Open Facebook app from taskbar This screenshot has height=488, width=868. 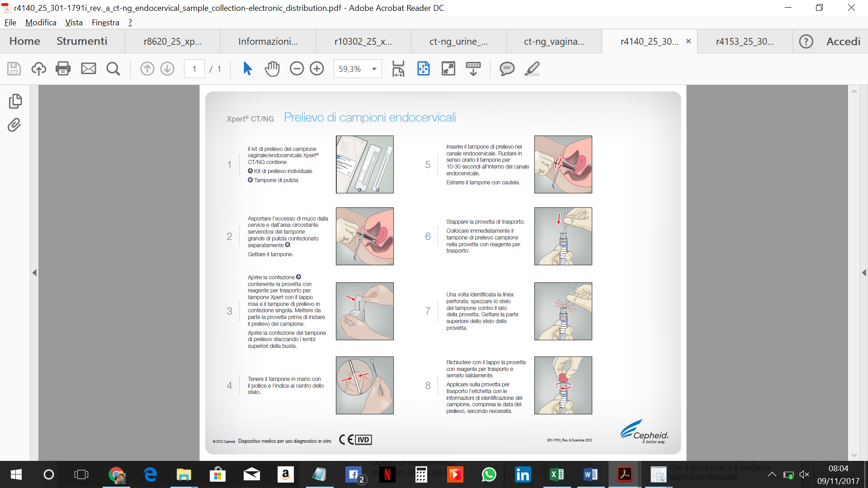(354, 474)
